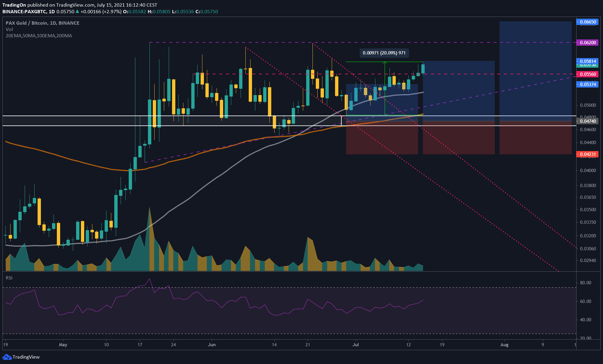
Task: Click the PAX Gold / Bitcoin chart title
Action: (42, 23)
